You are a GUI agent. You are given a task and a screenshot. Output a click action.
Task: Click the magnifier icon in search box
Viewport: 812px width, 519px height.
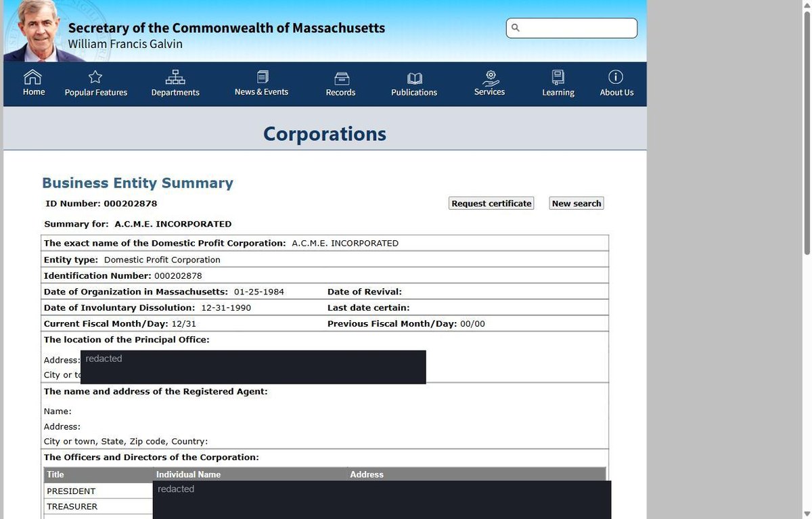516,28
